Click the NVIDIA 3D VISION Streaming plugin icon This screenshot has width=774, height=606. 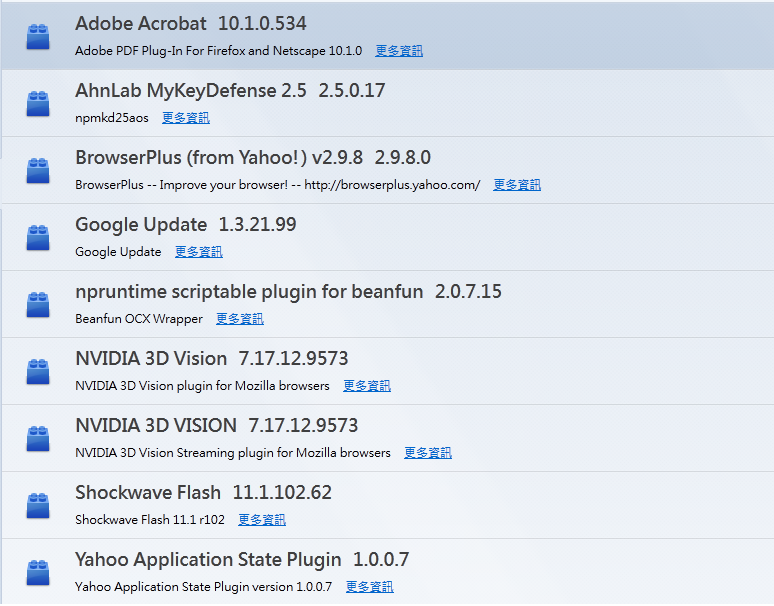[x=38, y=438]
